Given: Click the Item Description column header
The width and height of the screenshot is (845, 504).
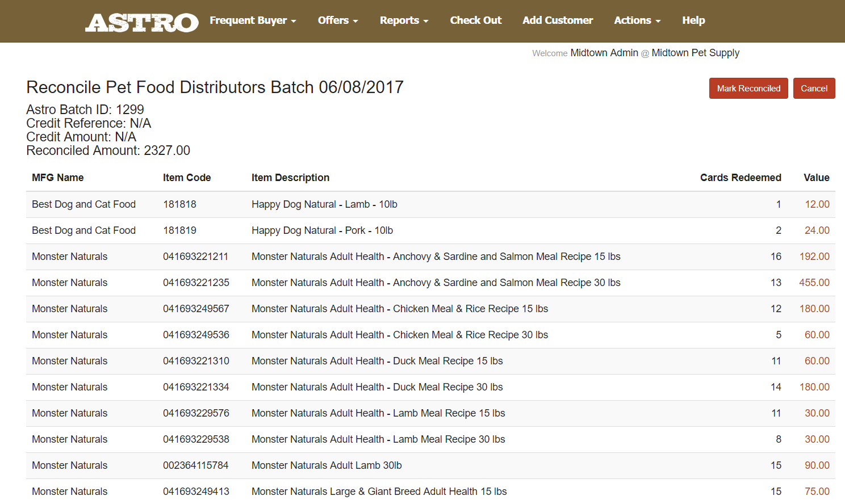Looking at the screenshot, I should (x=291, y=178).
